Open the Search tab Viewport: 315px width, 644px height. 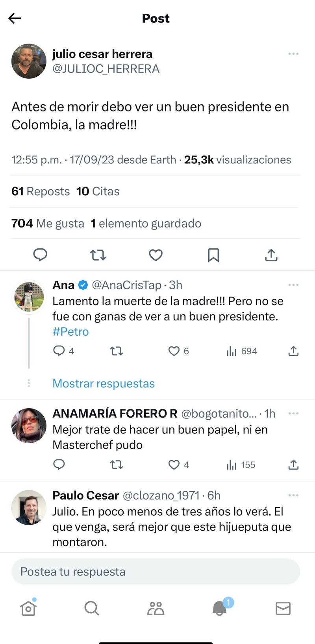[x=92, y=609]
